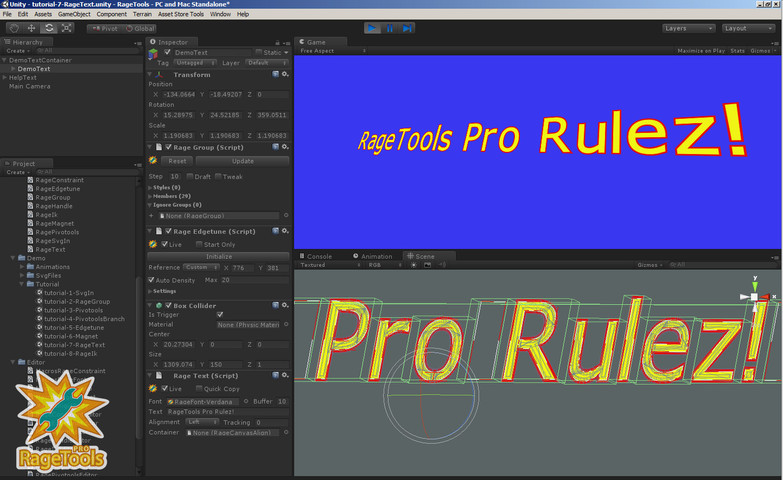Collapse the Tutorial folder in Project
This screenshot has width=783, height=480.
point(21,284)
